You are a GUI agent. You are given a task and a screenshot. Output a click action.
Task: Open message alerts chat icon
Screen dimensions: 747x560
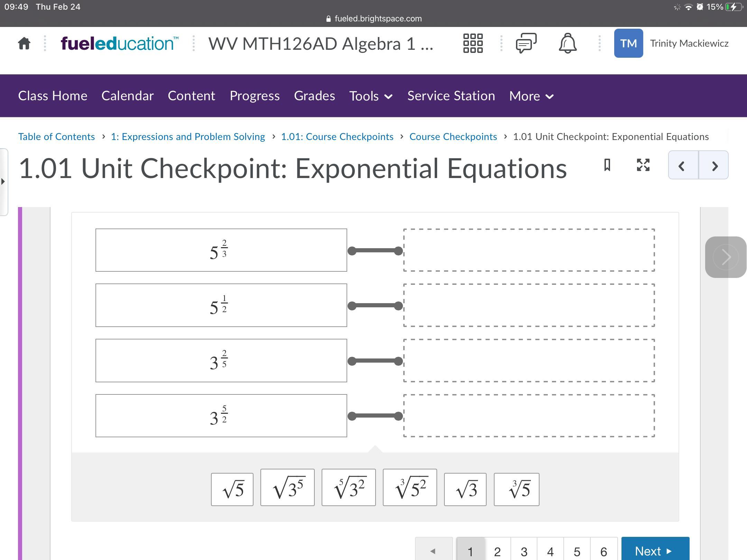(526, 44)
